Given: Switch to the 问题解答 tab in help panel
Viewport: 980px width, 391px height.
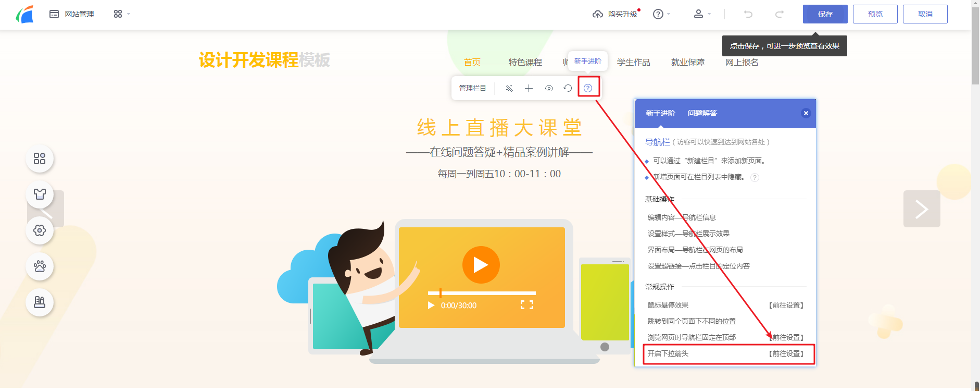Looking at the screenshot, I should pos(702,113).
